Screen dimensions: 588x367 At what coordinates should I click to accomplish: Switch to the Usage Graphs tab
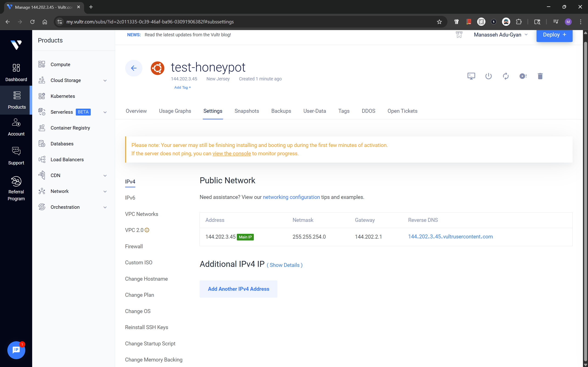pyautogui.click(x=175, y=111)
